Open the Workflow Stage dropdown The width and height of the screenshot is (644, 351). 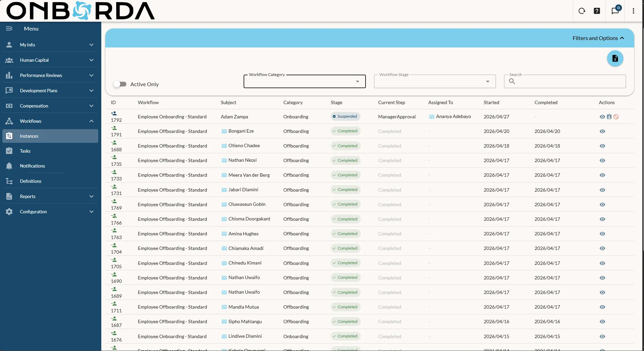click(x=435, y=81)
